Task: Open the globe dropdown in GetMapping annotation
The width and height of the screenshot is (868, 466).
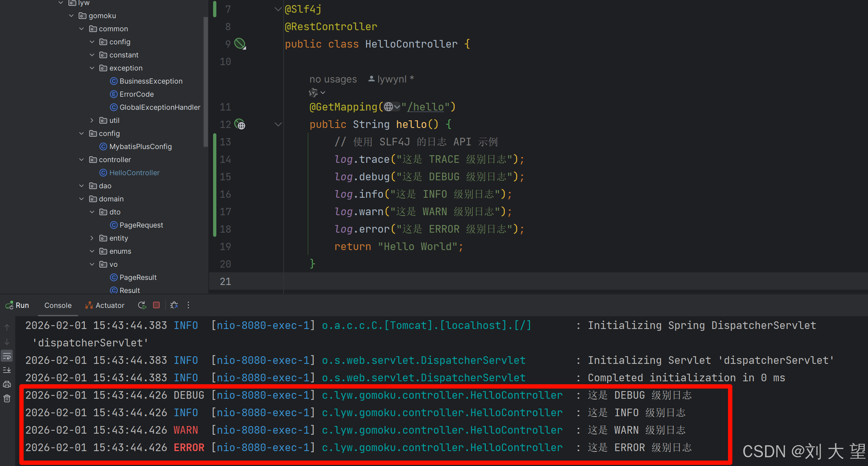Action: click(x=392, y=107)
